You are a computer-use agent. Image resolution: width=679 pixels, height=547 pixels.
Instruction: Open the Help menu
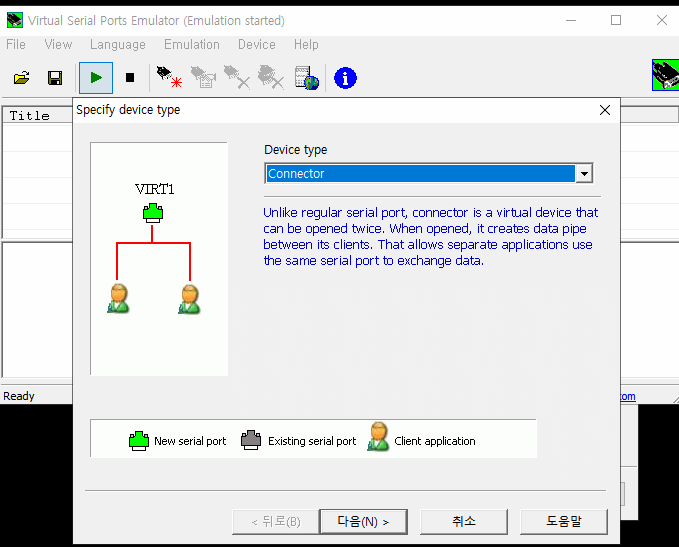306,45
